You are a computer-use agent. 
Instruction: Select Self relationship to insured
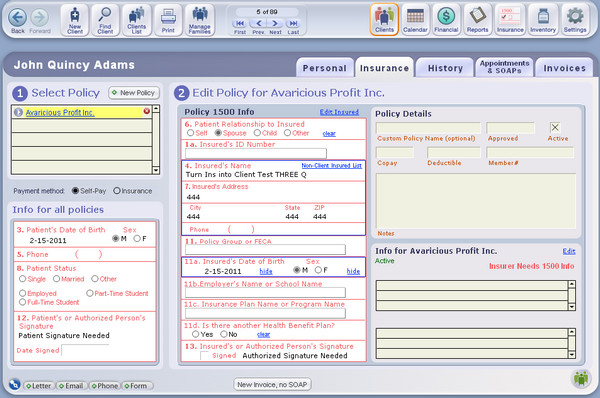190,133
